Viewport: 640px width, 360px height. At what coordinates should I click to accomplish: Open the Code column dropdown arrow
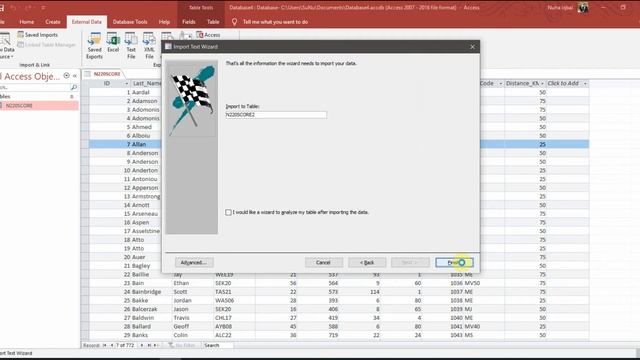[x=500, y=84]
